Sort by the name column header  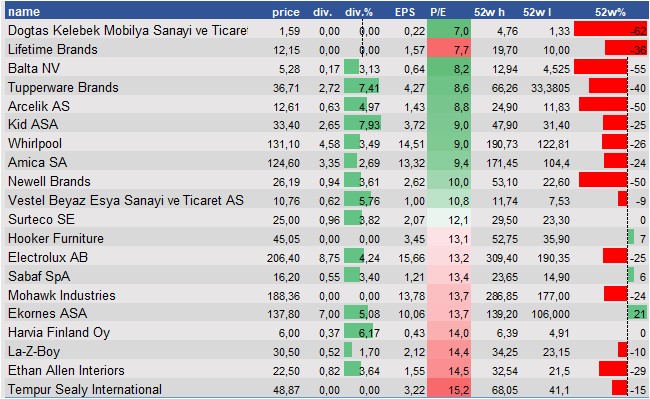[x=24, y=12]
